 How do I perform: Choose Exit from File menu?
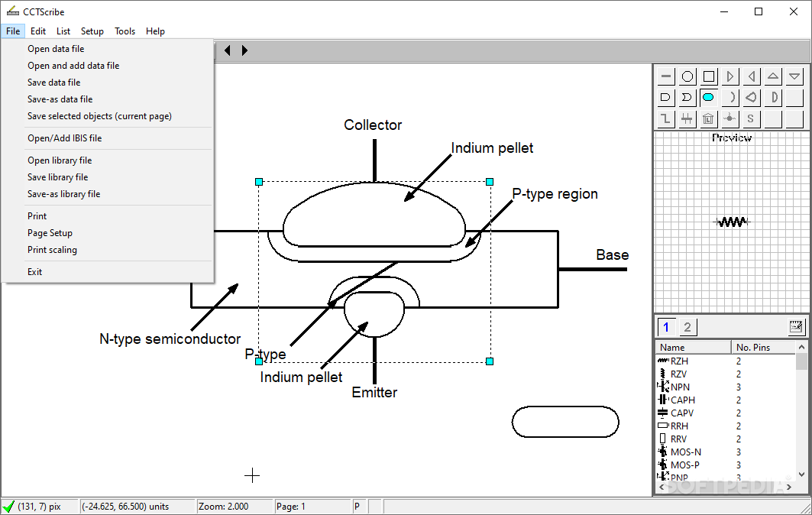tap(108, 272)
